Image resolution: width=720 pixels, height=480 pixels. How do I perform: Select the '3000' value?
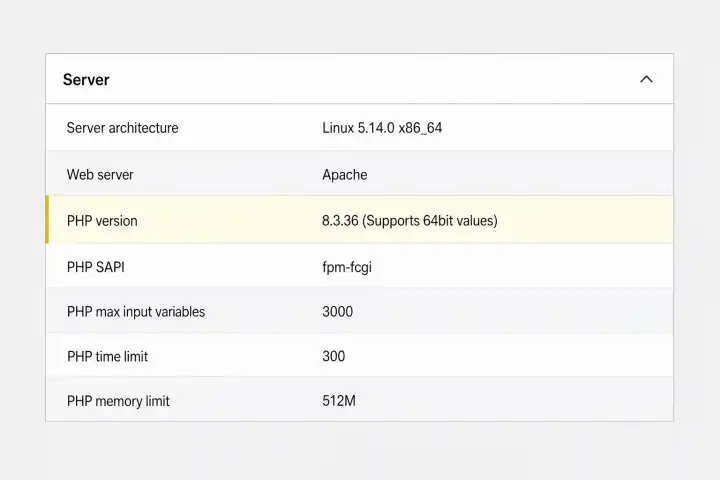[338, 311]
